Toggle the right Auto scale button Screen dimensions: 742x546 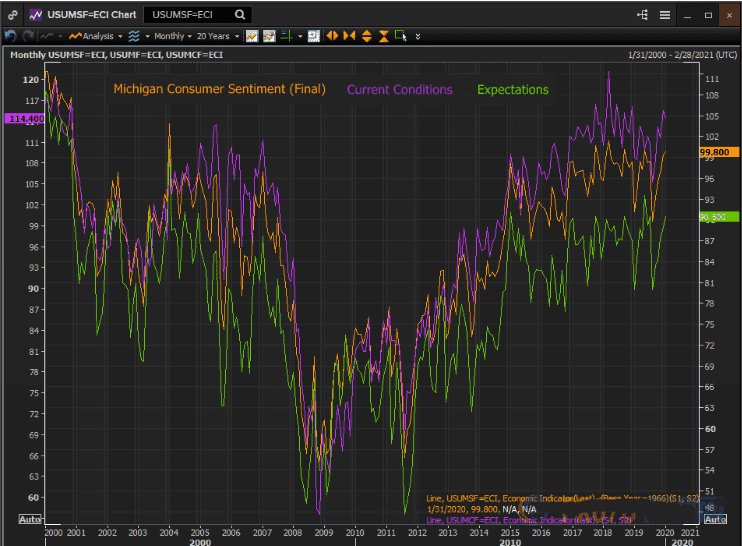tap(716, 519)
